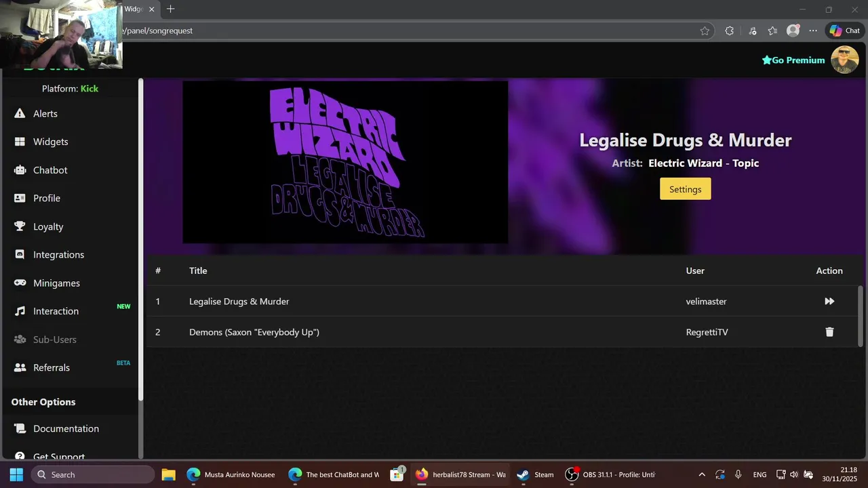
Task: Open the browser profile account icon
Action: click(793, 30)
